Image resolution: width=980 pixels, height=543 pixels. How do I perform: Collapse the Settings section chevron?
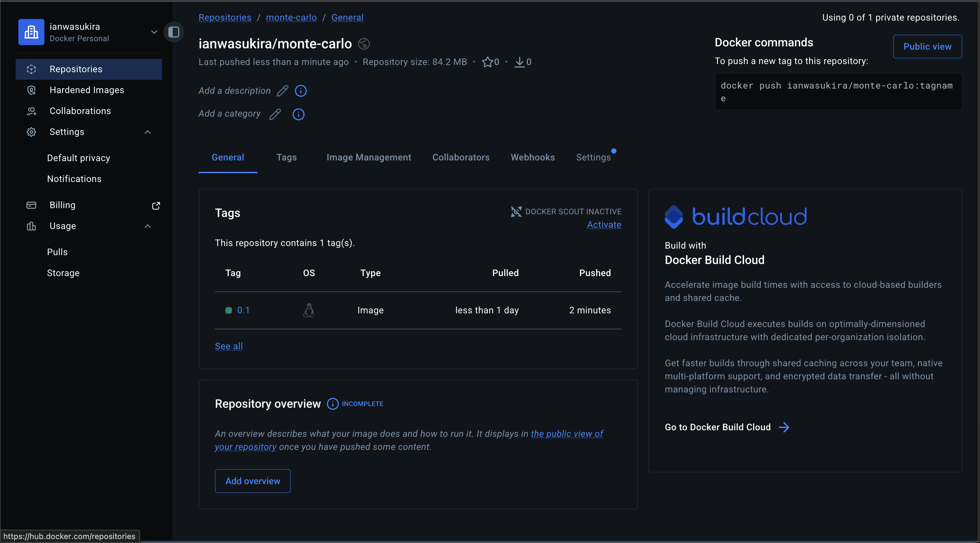(148, 132)
